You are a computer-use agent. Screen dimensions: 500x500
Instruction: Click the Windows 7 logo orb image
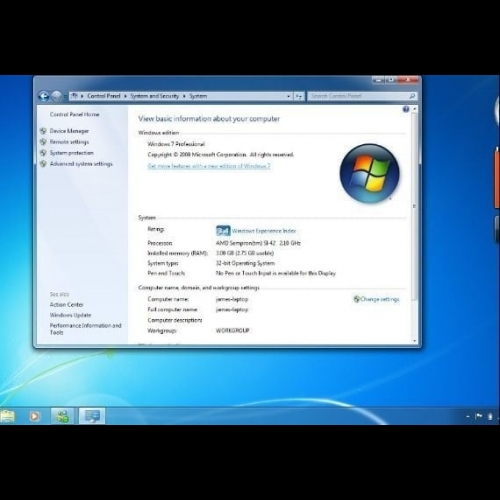pos(369,173)
